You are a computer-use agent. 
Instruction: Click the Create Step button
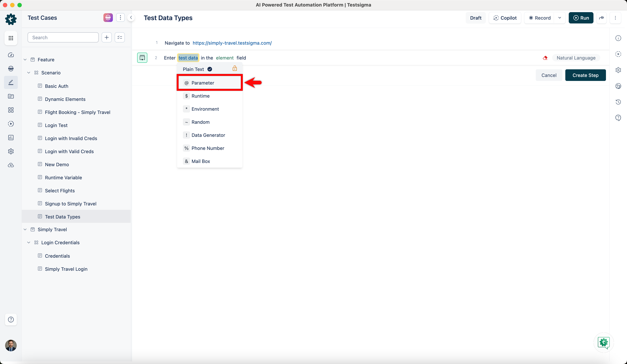tap(585, 75)
